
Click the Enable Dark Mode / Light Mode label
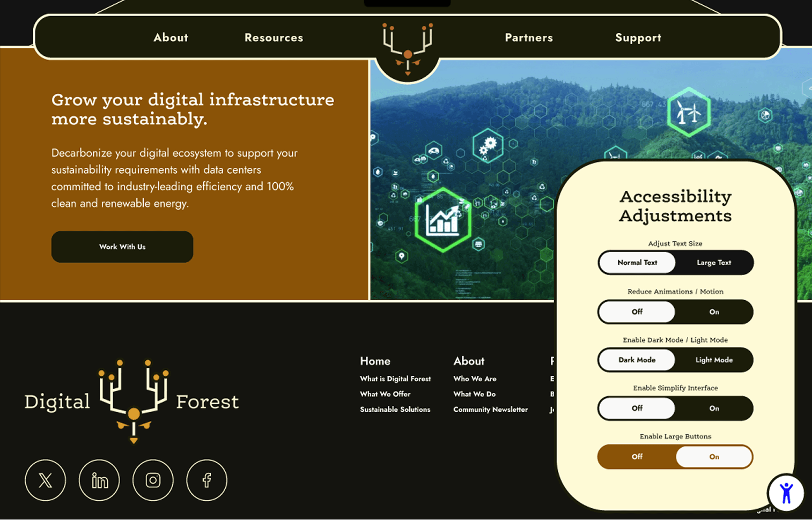click(675, 340)
